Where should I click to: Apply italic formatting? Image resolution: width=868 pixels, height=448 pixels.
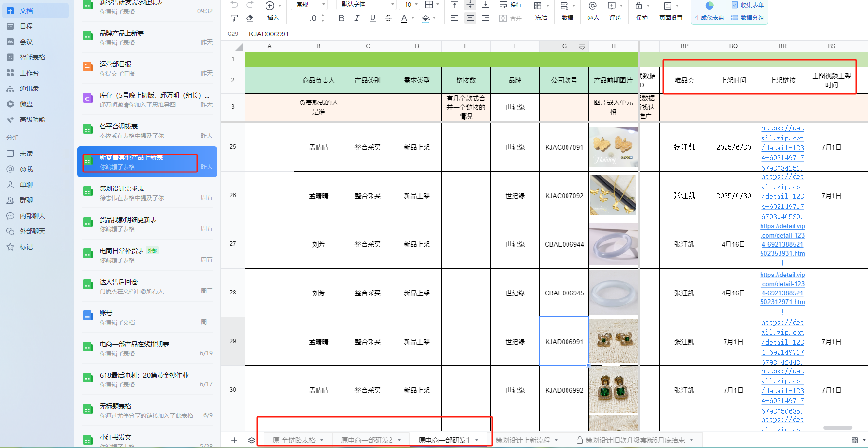[x=357, y=18]
